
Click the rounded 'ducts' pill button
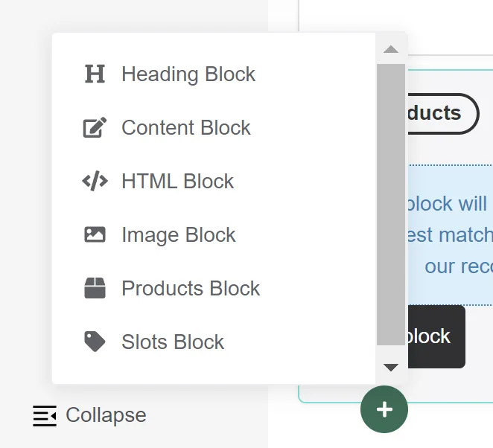[x=443, y=113]
